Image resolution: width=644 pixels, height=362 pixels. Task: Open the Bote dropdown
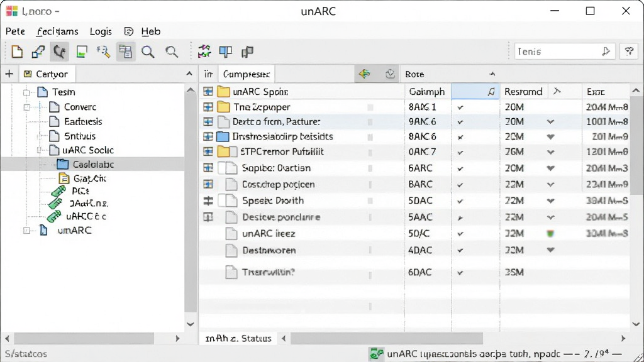click(492, 74)
